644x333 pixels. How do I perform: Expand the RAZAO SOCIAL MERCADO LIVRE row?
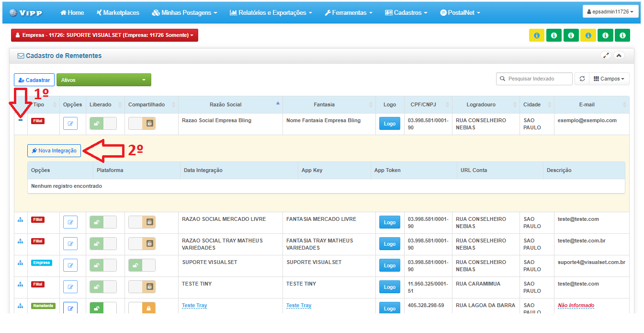click(20, 219)
